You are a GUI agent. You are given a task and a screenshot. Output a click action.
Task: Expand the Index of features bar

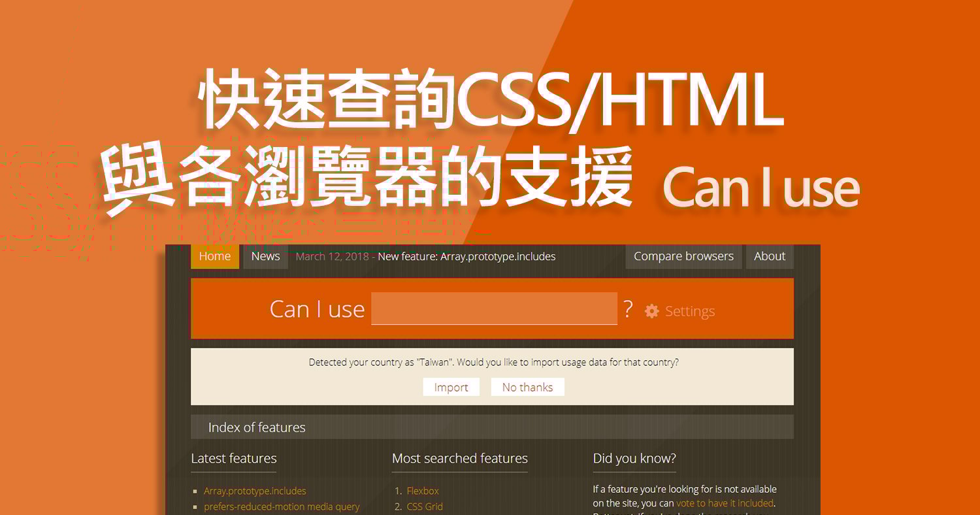point(492,427)
